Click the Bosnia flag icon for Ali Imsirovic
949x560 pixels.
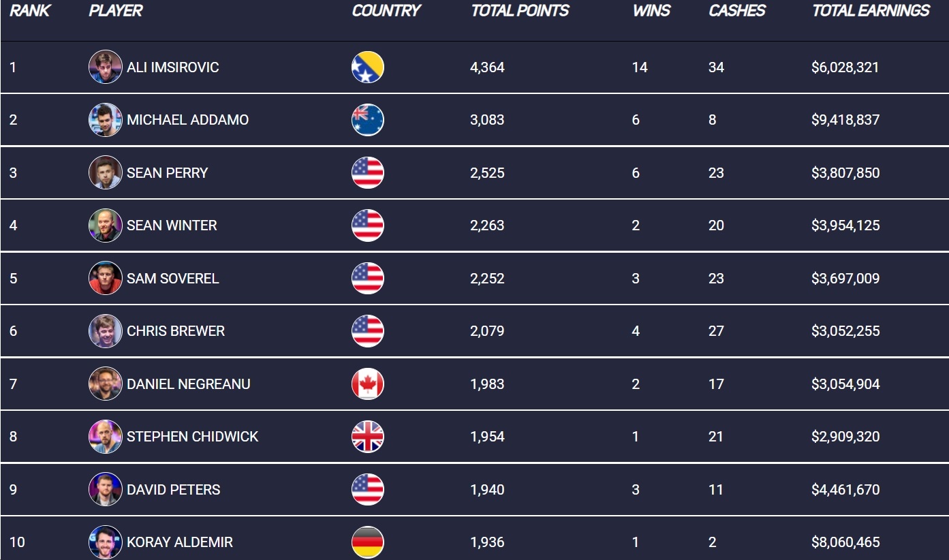tap(368, 67)
